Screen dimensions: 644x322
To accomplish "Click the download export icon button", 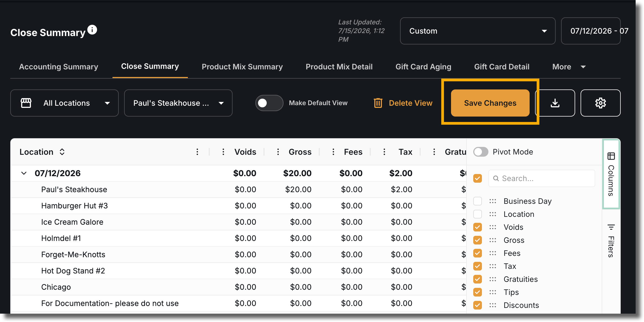I will coord(555,103).
